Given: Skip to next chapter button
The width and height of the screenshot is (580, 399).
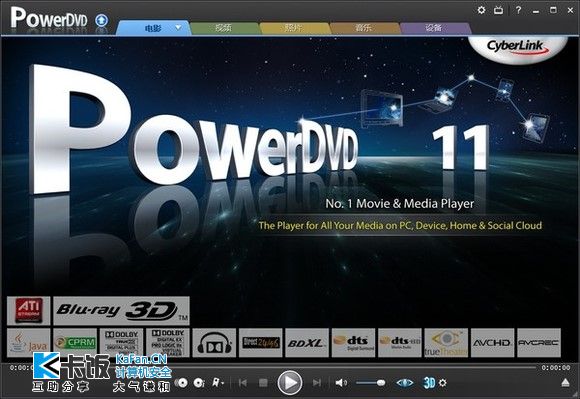Looking at the screenshot, I should (x=317, y=383).
